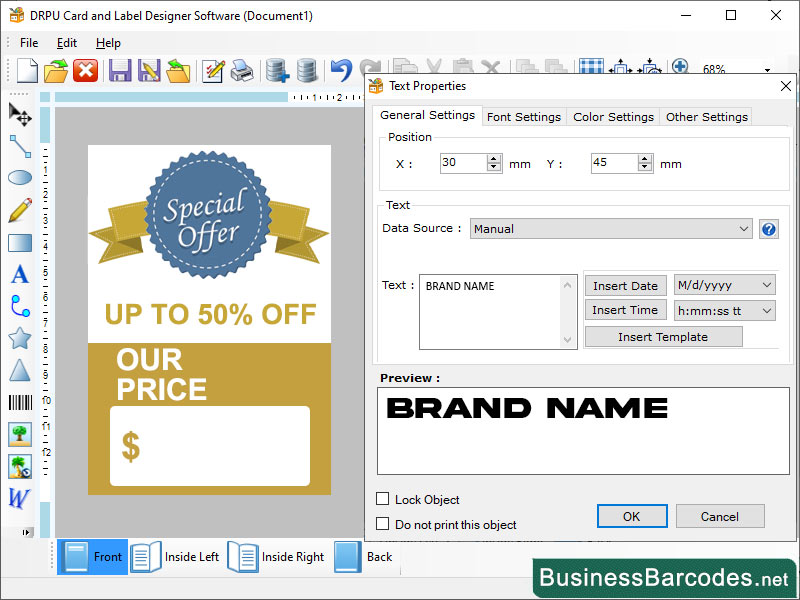The image size is (800, 600).
Task: Select the Picture insert tool
Action: [19, 435]
